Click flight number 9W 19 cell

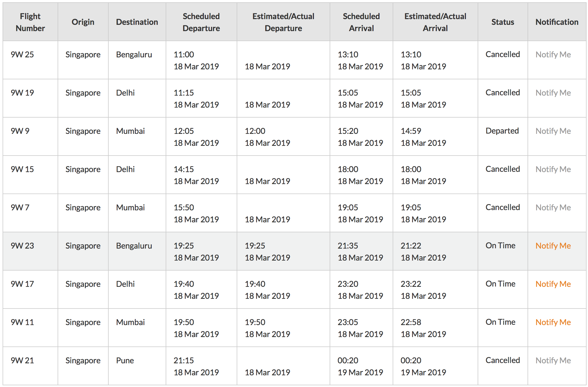22,93
